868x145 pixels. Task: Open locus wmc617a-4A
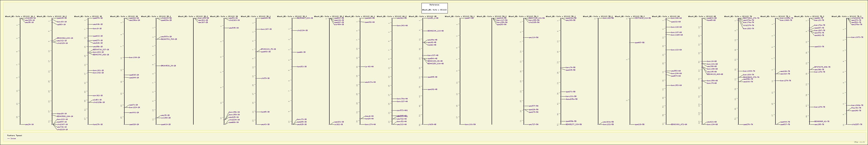point(370,82)
